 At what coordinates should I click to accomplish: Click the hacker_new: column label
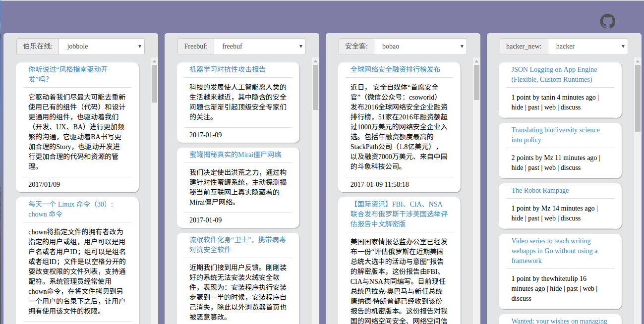(x=524, y=47)
